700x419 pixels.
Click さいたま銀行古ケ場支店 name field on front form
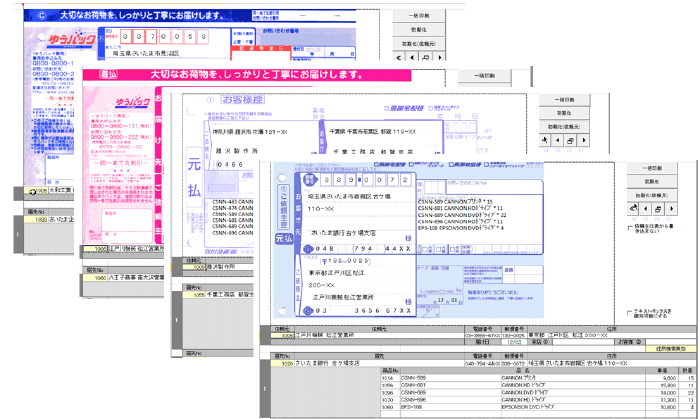click(343, 233)
